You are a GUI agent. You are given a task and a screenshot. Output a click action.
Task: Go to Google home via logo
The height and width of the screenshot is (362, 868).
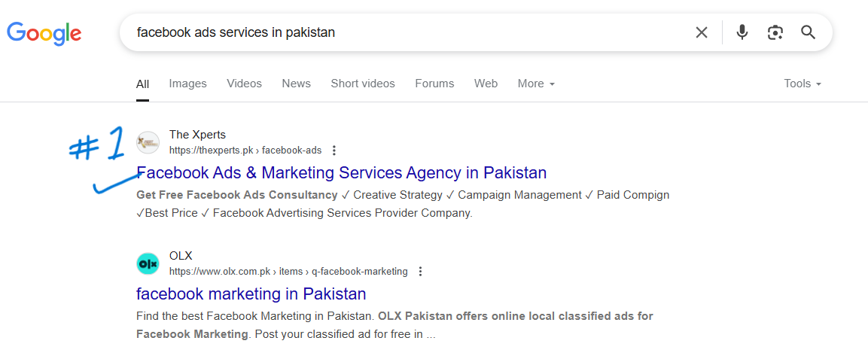point(44,32)
